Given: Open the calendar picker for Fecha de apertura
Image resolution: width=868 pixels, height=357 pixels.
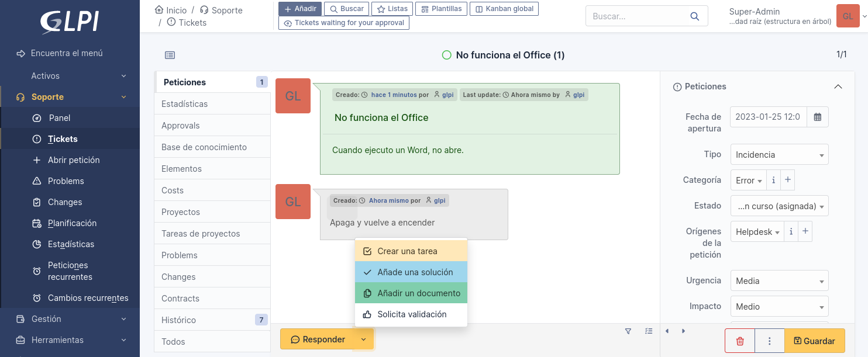Looking at the screenshot, I should coord(817,117).
